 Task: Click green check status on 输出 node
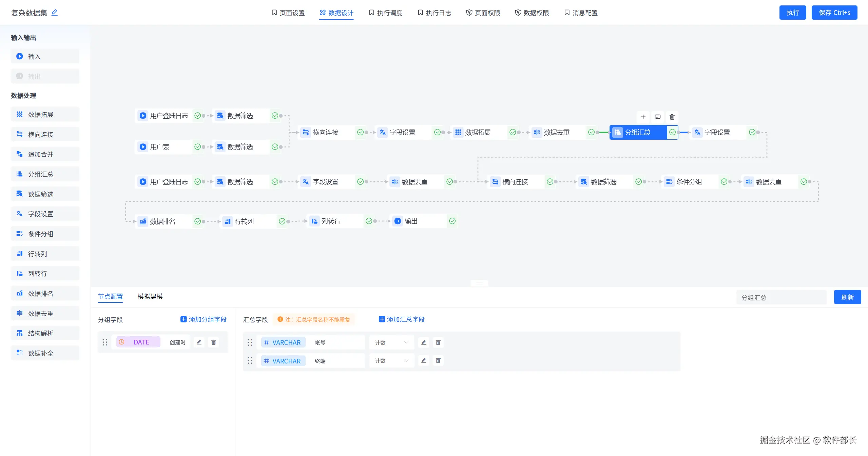click(452, 221)
